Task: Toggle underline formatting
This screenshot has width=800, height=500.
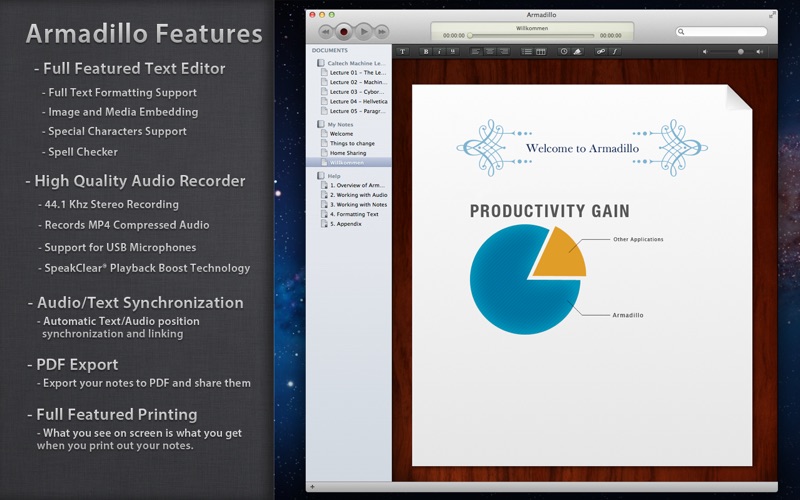Action: pos(452,52)
